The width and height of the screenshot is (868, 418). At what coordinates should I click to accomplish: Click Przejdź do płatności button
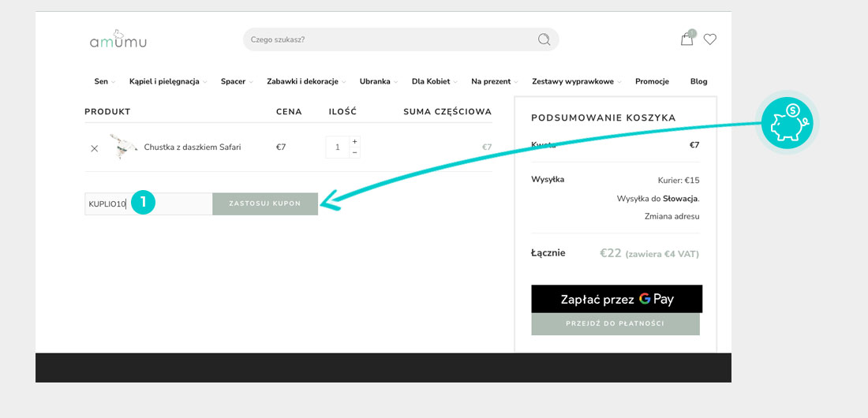click(x=615, y=324)
